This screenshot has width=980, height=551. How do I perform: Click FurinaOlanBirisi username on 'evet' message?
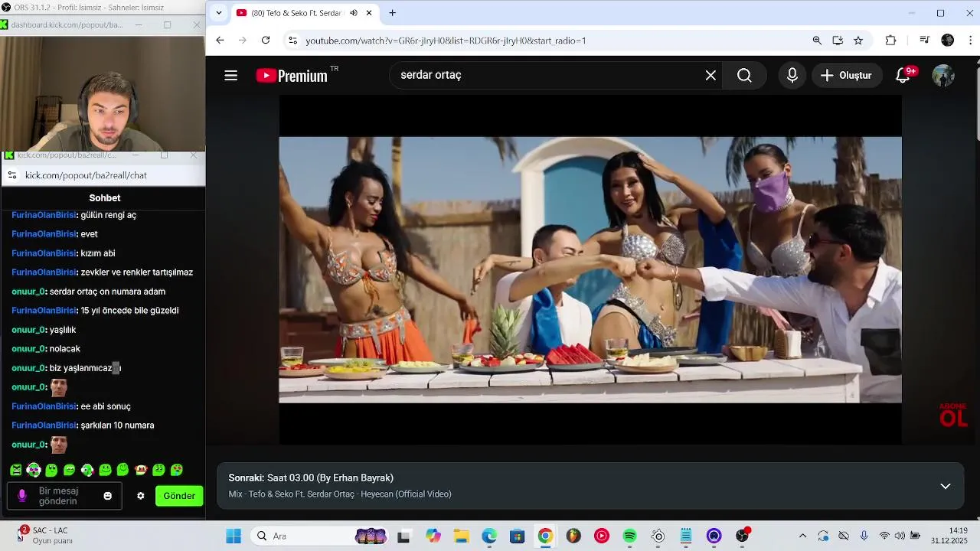point(44,234)
